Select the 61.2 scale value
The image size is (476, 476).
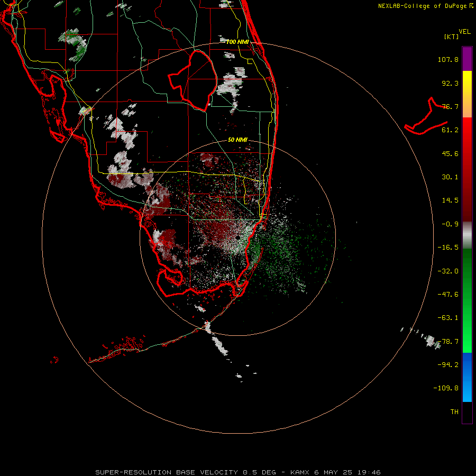click(450, 130)
